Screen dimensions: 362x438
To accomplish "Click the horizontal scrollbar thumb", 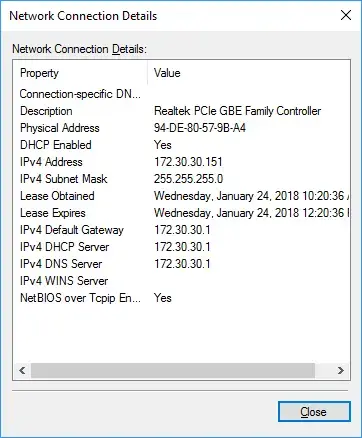I will tap(173, 370).
